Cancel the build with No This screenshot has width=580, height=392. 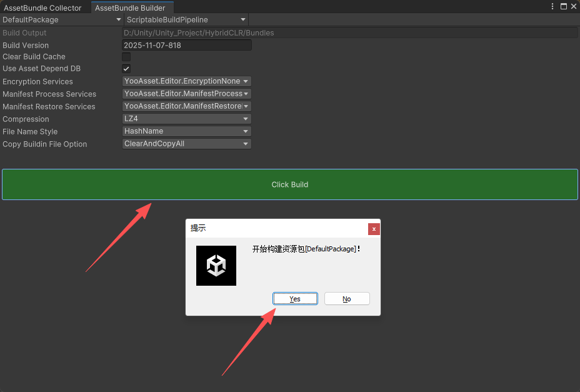(x=347, y=299)
